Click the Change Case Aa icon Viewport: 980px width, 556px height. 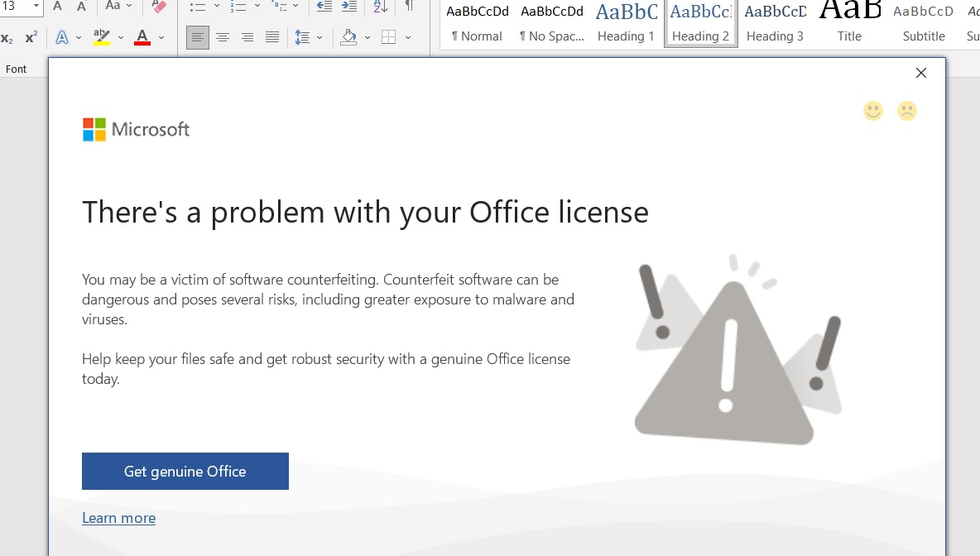[x=113, y=6]
